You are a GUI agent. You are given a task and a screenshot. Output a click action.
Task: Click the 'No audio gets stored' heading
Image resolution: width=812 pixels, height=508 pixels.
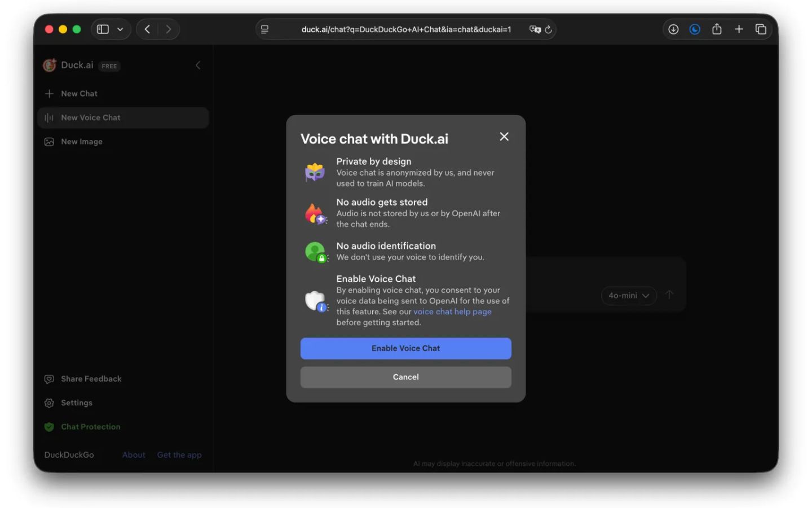(x=382, y=202)
